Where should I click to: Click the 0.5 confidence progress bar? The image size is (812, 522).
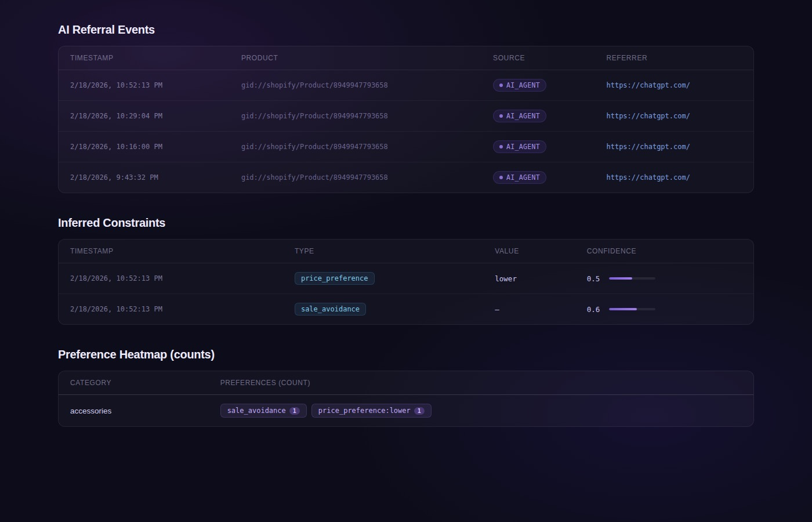click(632, 278)
